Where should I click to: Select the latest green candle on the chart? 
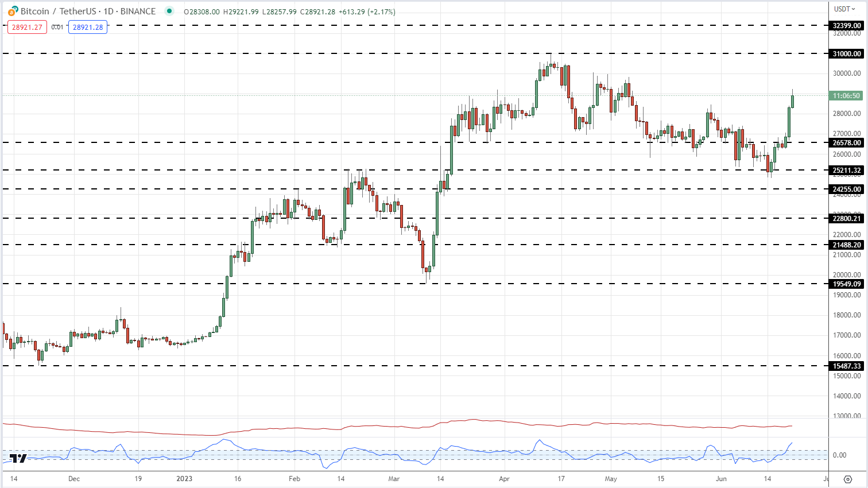click(x=793, y=100)
